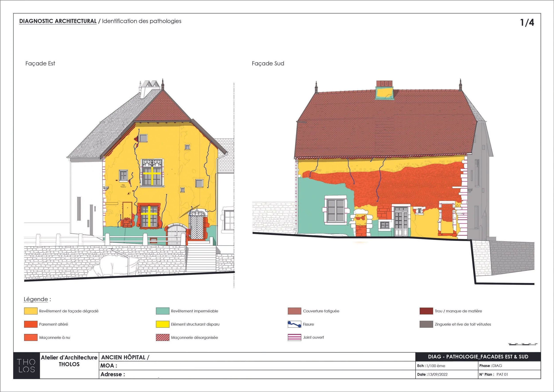The height and width of the screenshot is (392, 554).
Task: Click the 'Adresse :' field in title block
Action: pos(113,374)
